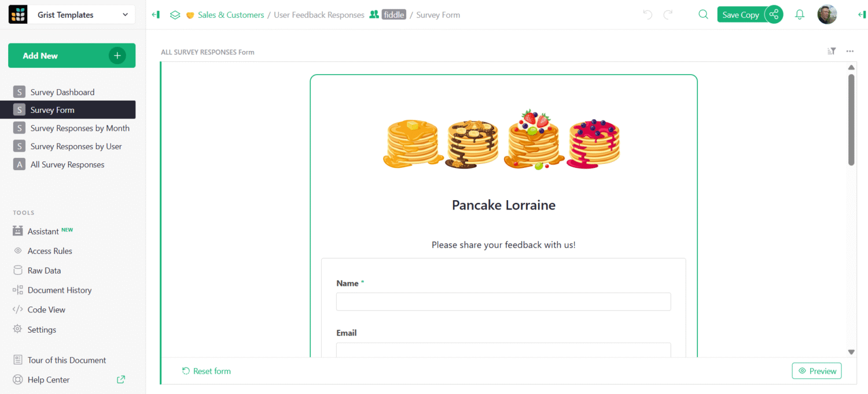
Task: Open the right side panel toggle
Action: [862, 15]
